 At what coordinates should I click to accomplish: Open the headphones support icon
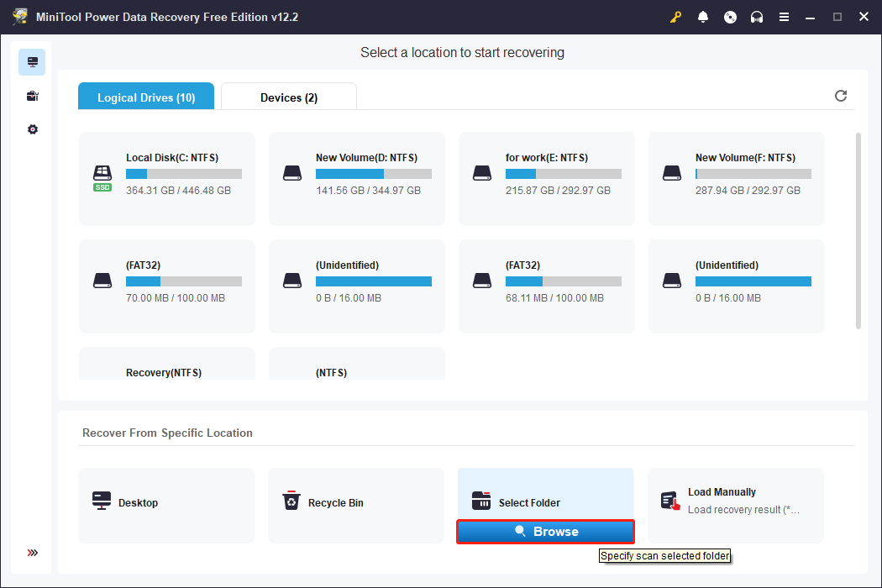click(x=757, y=17)
